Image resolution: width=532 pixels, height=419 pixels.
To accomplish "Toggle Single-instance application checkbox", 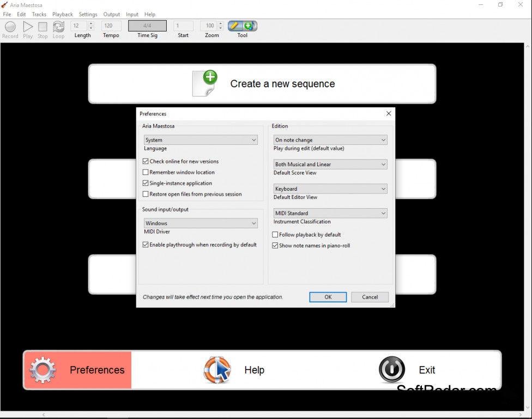I will pyautogui.click(x=146, y=183).
